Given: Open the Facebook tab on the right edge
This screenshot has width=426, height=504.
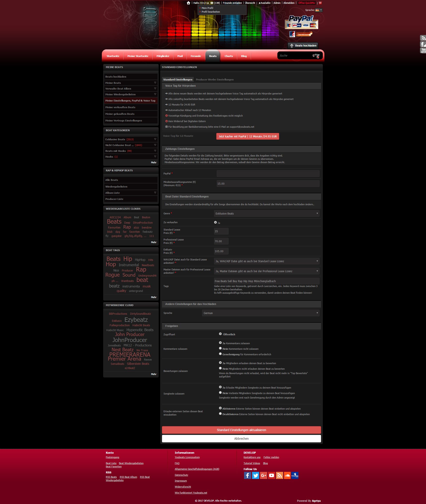Looking at the screenshot, I should [423, 44].
